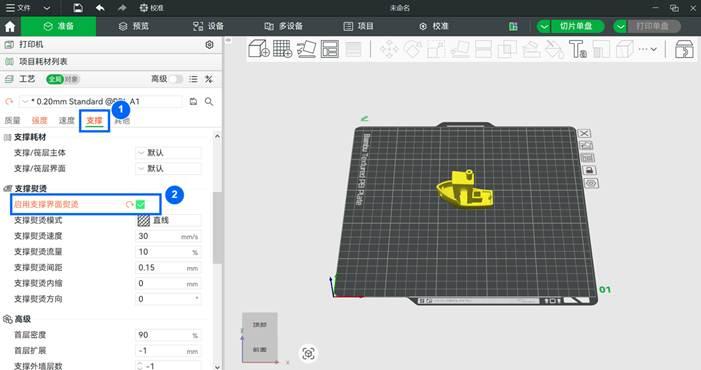Redo the last undone action

[122, 8]
